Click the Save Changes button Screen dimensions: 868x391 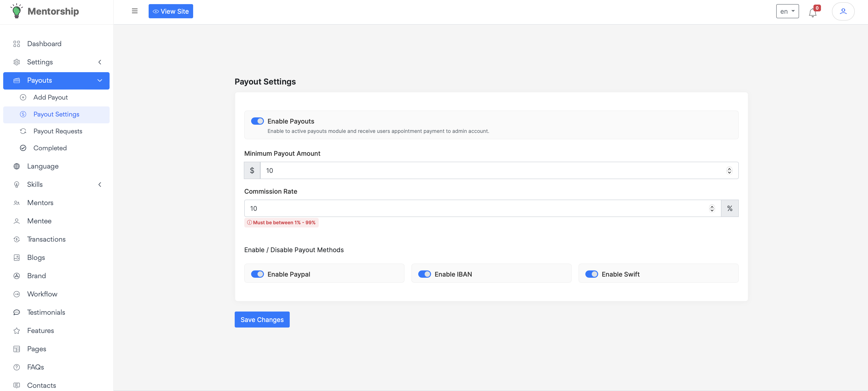point(262,320)
